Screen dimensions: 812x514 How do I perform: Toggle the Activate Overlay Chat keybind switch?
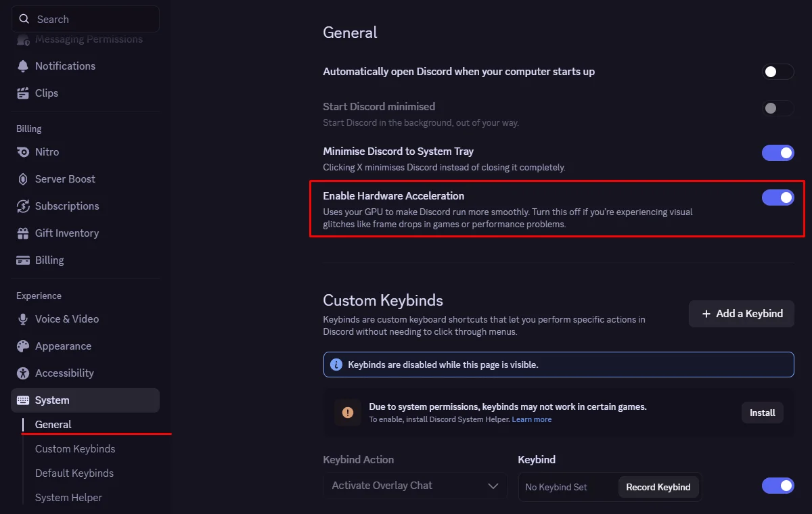[777, 486]
